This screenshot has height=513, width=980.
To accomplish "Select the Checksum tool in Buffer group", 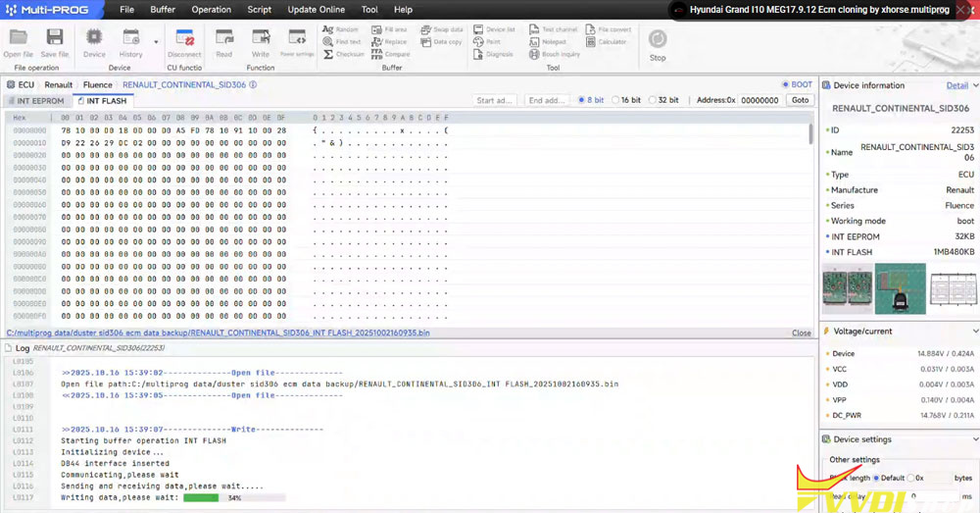I will click(344, 55).
